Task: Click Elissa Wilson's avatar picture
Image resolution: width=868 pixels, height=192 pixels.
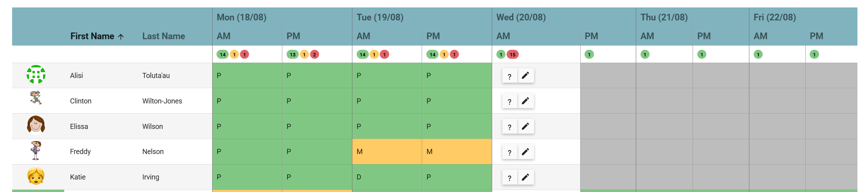Action: click(36, 125)
